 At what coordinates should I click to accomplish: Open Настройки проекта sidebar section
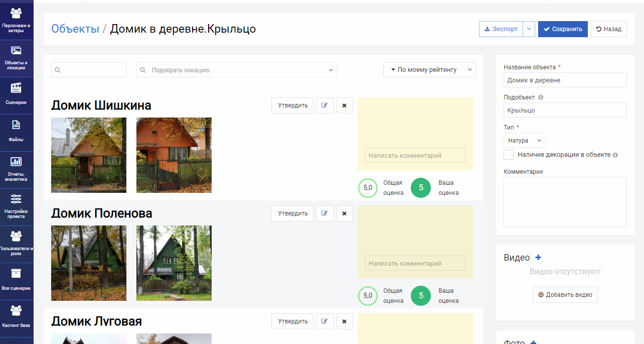tap(16, 207)
